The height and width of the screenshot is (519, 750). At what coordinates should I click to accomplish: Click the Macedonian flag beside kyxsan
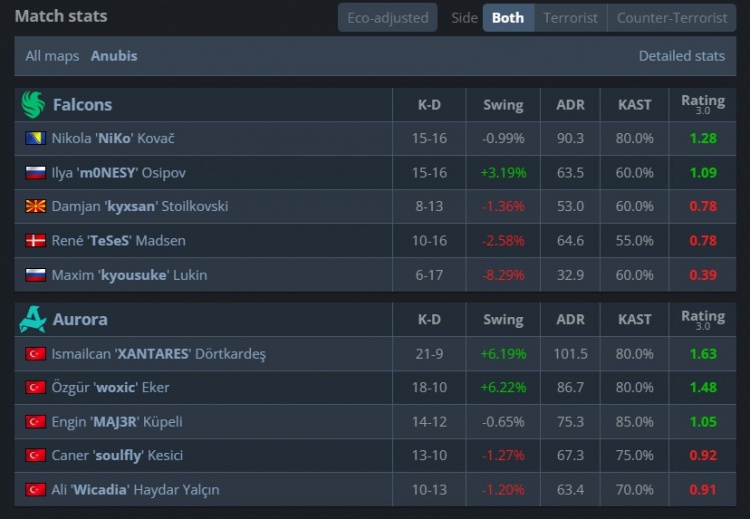35,206
